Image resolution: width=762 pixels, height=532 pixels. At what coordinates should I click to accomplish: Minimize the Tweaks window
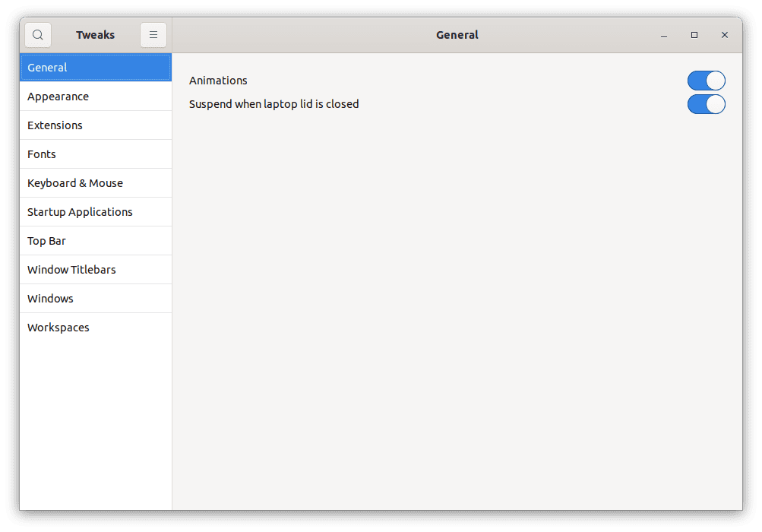tap(664, 35)
